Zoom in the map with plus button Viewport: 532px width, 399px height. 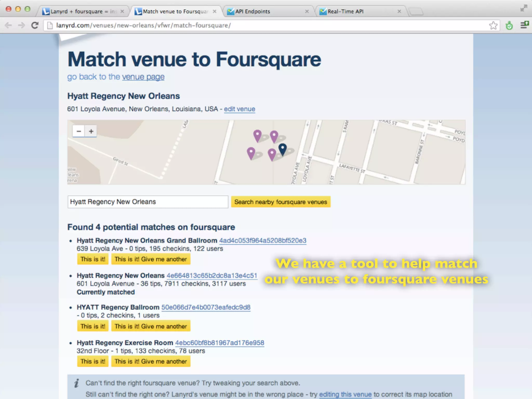(x=91, y=131)
